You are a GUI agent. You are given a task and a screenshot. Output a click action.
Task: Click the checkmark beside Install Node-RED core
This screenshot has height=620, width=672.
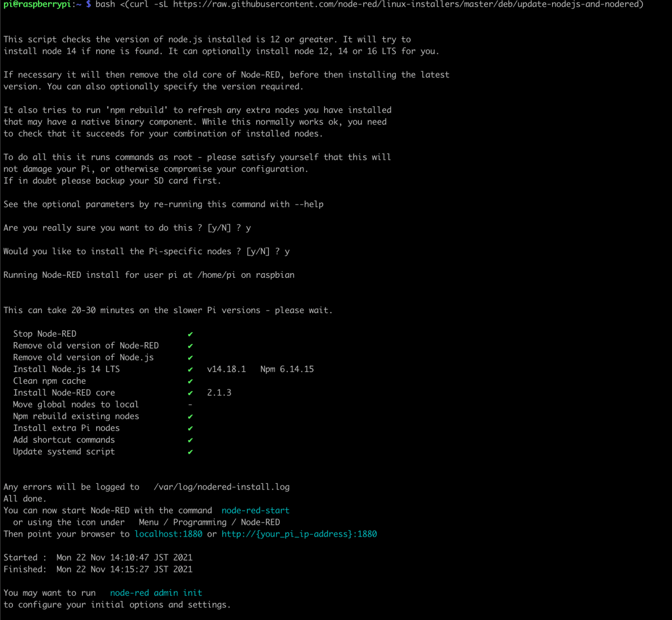[x=190, y=393]
